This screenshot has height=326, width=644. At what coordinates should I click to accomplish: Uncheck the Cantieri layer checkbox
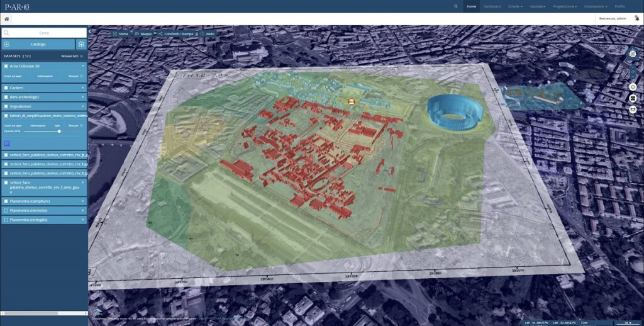coord(6,88)
